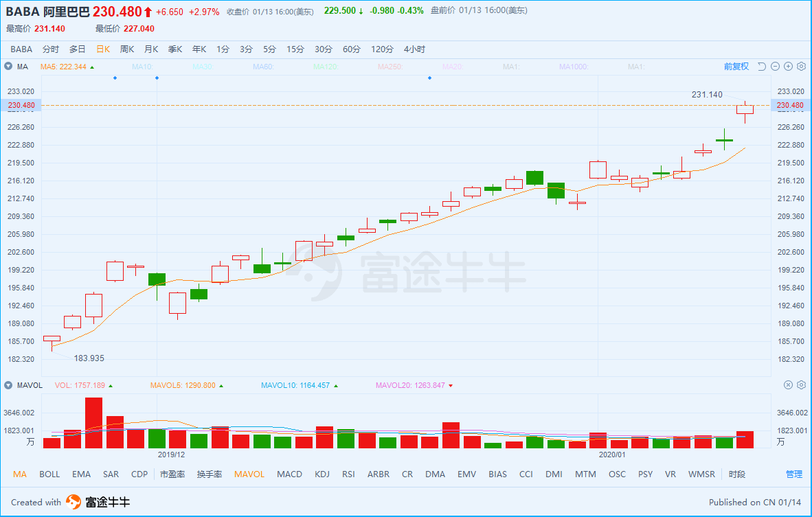812x517 pixels.
Task: Enable the KDJ sub-indicator
Action: tap(322, 474)
